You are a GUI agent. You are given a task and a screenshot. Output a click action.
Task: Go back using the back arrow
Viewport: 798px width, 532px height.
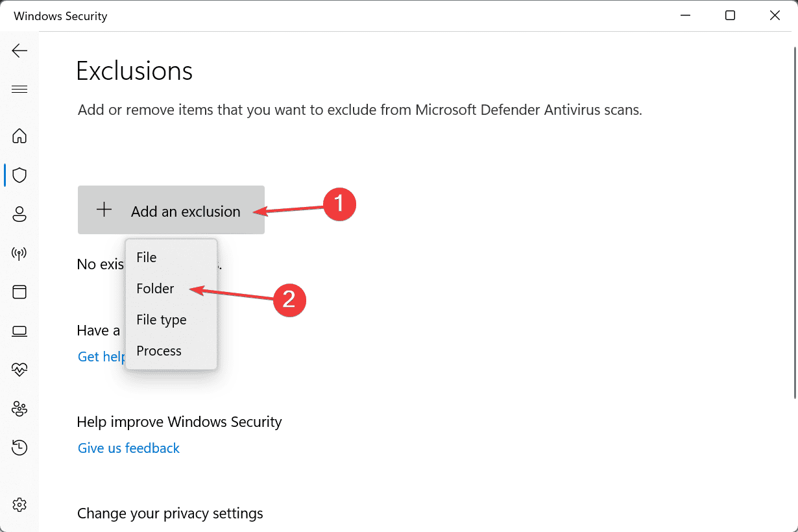tap(19, 51)
